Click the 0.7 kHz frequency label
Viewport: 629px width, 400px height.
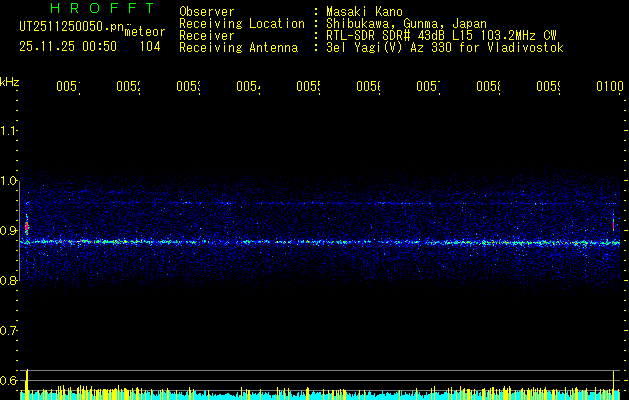click(8, 330)
